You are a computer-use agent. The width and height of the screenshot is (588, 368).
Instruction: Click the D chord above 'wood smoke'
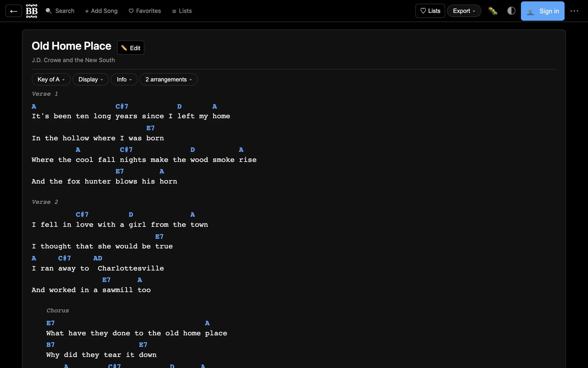click(192, 150)
